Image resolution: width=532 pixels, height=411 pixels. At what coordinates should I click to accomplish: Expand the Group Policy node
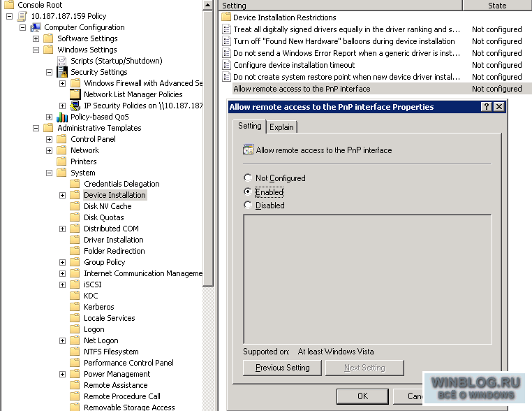[62, 263]
